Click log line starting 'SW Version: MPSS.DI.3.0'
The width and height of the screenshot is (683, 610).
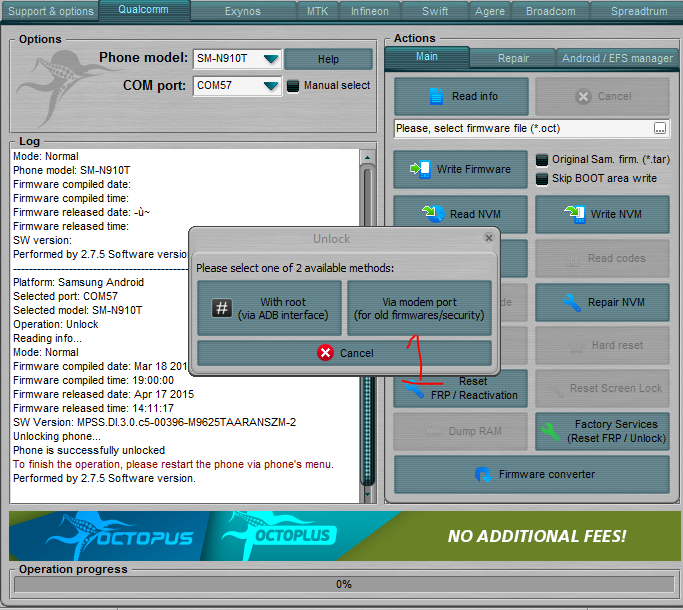coord(154,422)
